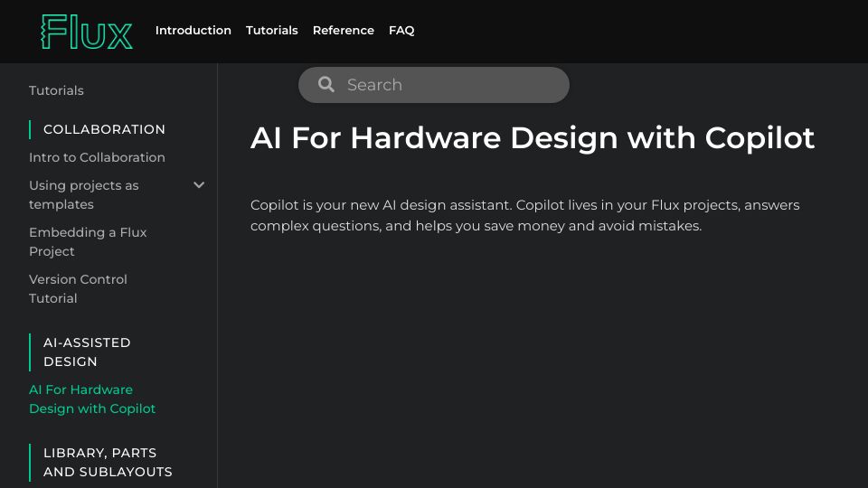This screenshot has height=488, width=868.
Task: Open the Tutorials top nav item
Action: 272,31
